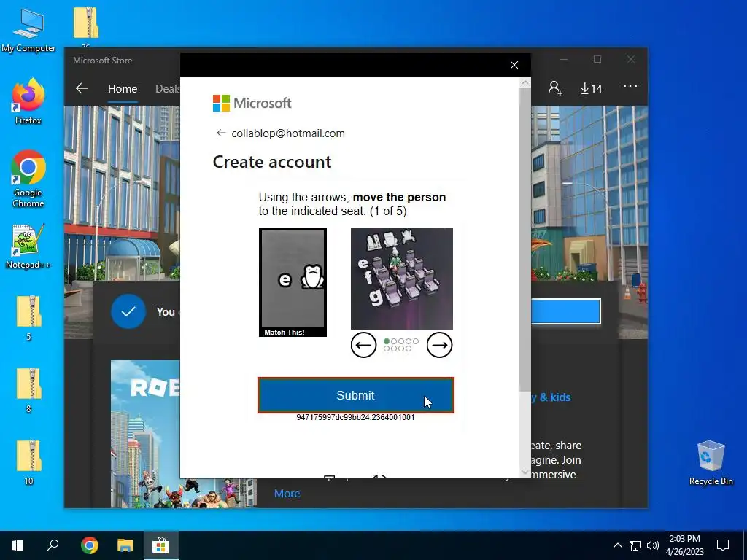Show hidden system tray icons
The height and width of the screenshot is (560, 747).
click(617, 545)
